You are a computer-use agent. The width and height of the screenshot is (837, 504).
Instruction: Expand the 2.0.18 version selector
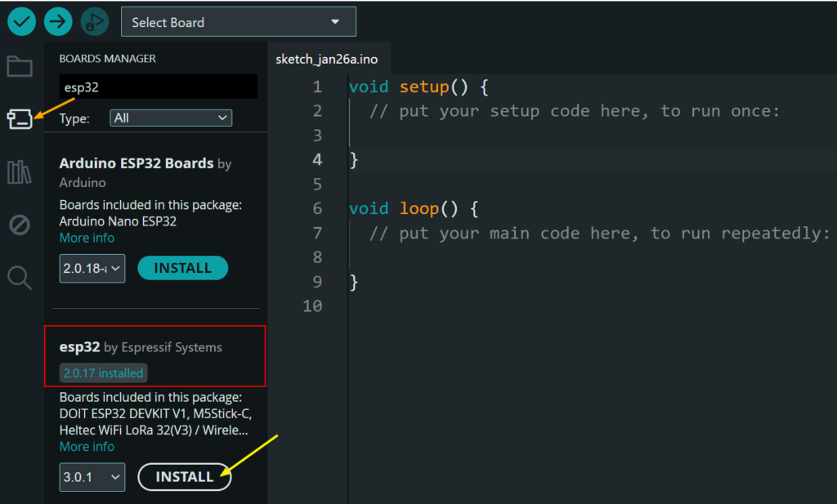tap(92, 268)
